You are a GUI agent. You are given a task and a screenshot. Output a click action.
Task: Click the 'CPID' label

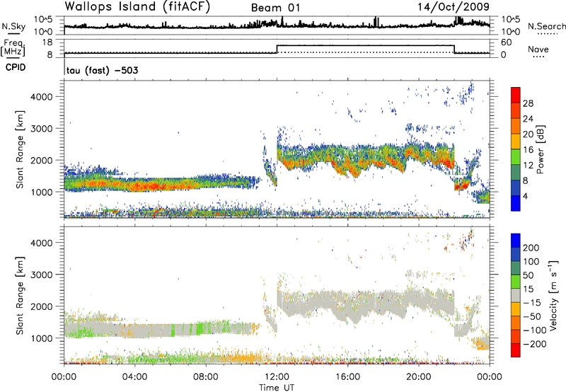pyautogui.click(x=16, y=67)
